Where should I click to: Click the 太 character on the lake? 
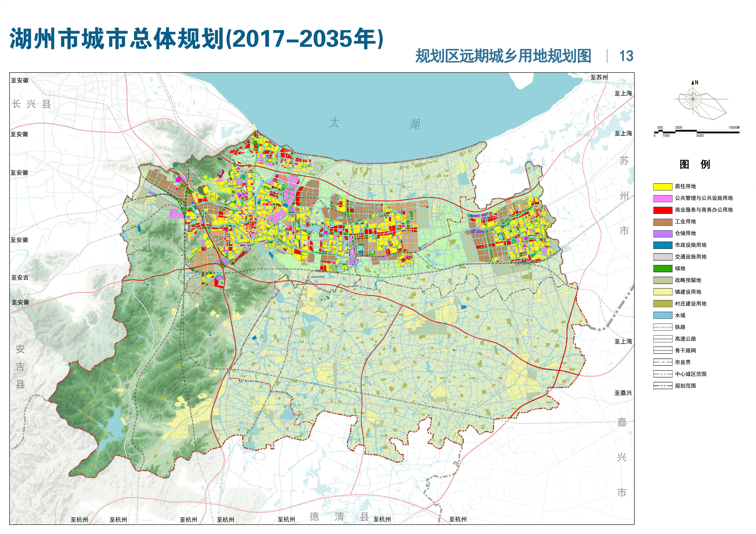pyautogui.click(x=334, y=123)
